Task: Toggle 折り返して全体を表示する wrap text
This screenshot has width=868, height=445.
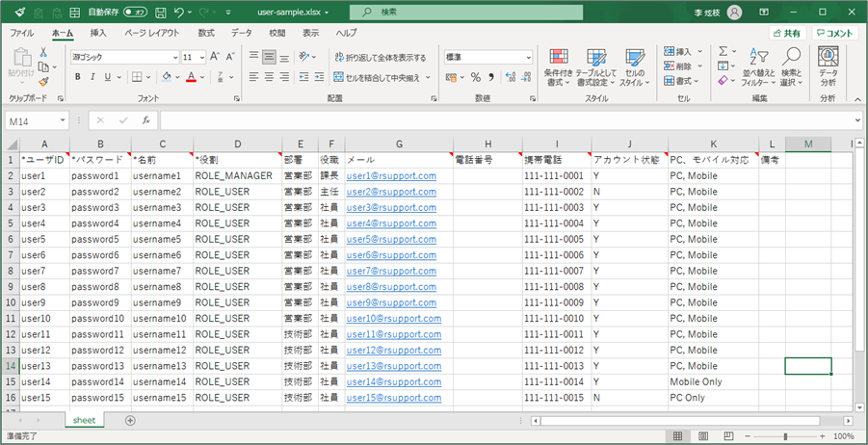Action: (380, 57)
